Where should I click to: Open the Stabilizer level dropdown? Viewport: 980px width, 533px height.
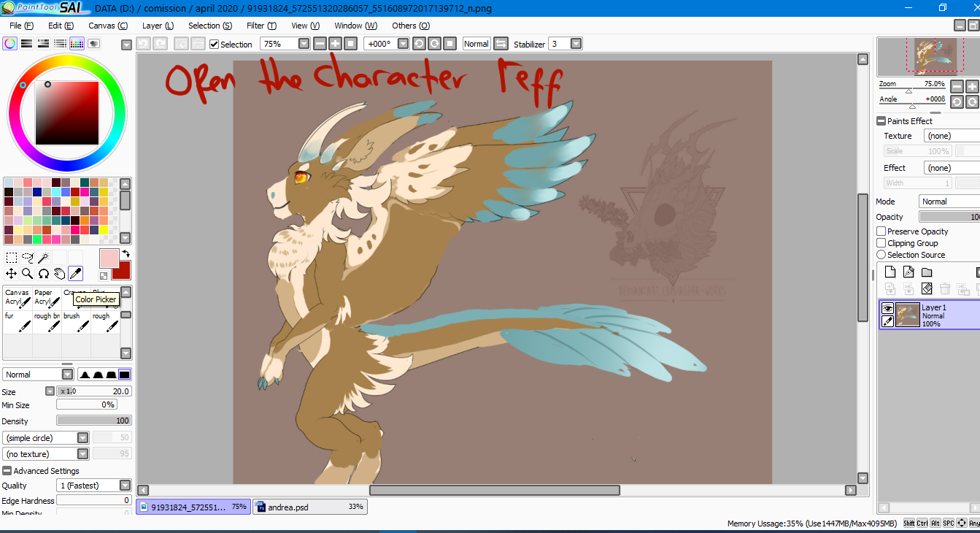(576, 44)
